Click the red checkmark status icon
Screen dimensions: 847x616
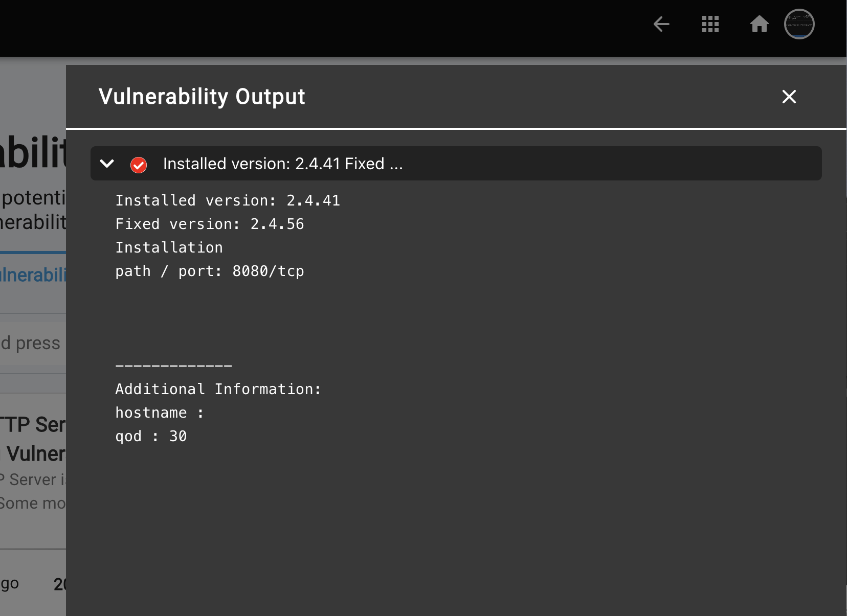(139, 165)
